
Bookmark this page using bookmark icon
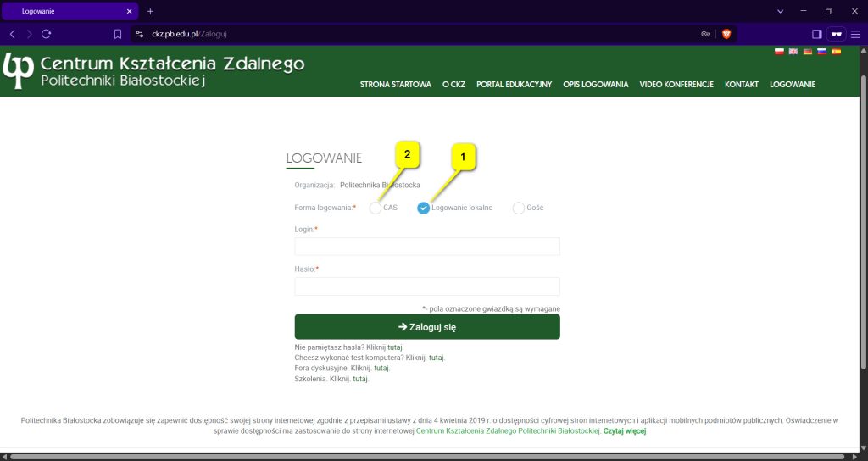(x=117, y=34)
